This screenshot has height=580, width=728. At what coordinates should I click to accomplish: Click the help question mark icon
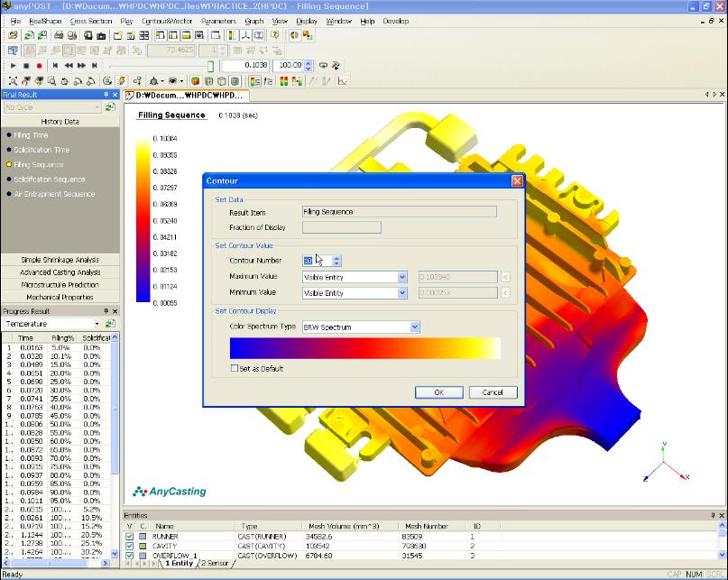point(275,35)
